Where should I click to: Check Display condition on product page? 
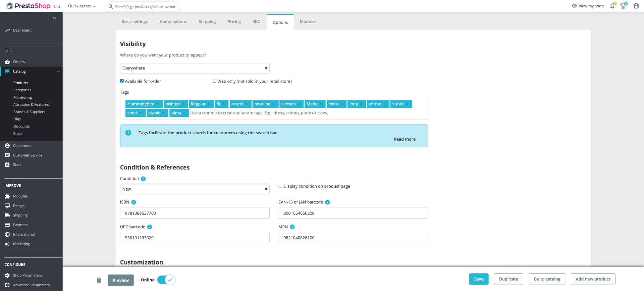point(280,186)
